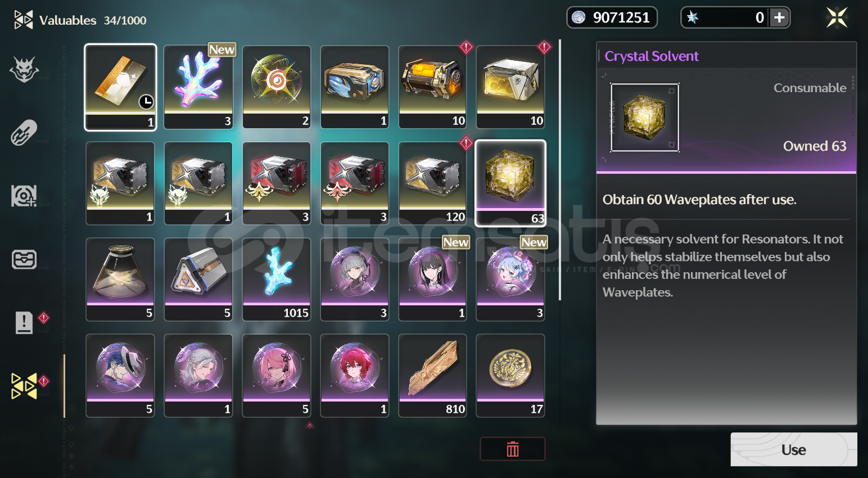Image resolution: width=868 pixels, height=478 pixels.
Task: Click the plus icon to add Astrite
Action: pos(779,17)
